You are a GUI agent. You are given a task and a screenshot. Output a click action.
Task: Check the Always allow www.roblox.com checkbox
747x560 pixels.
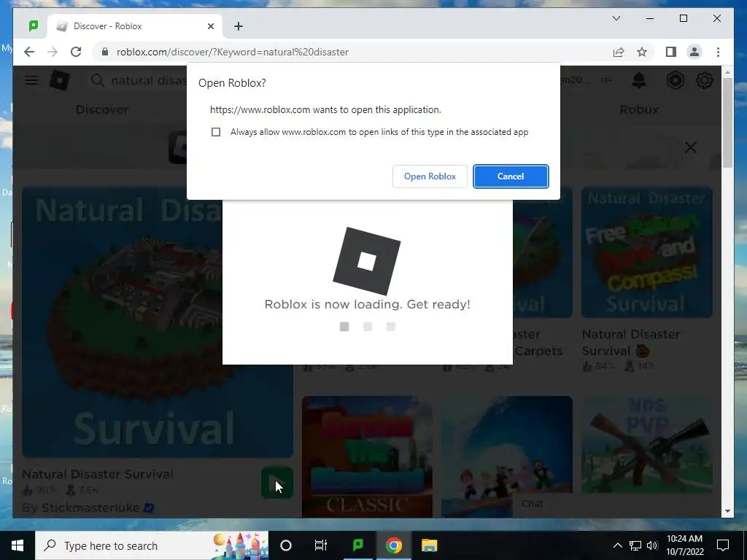216,132
